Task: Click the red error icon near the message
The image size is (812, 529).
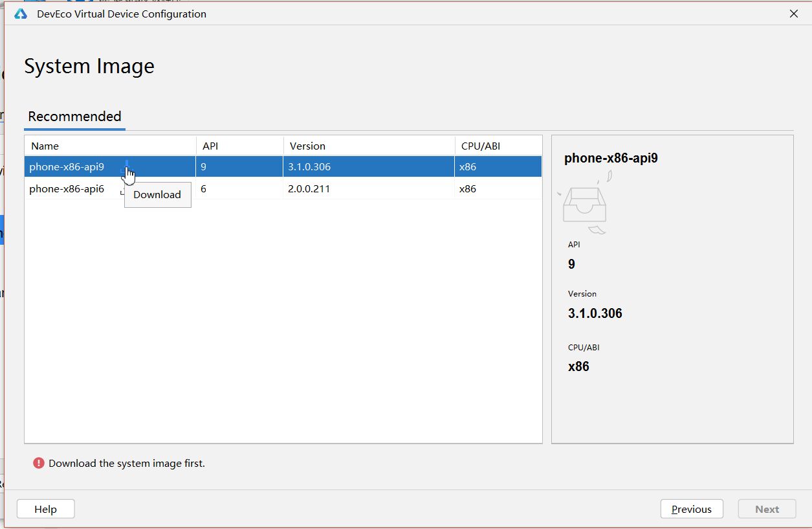Action: click(39, 463)
